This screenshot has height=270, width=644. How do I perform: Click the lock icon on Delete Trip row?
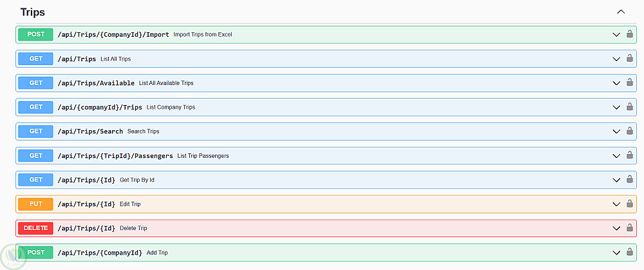click(630, 228)
